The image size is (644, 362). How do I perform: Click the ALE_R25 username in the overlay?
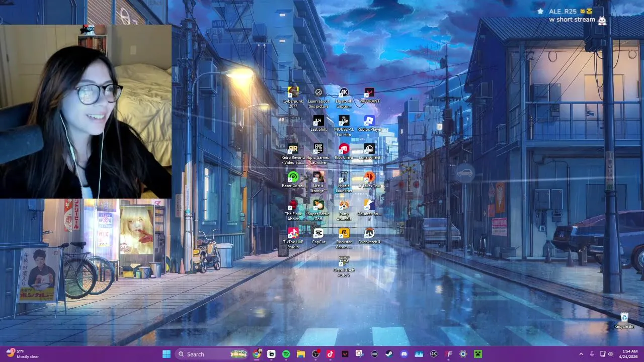[x=562, y=11]
